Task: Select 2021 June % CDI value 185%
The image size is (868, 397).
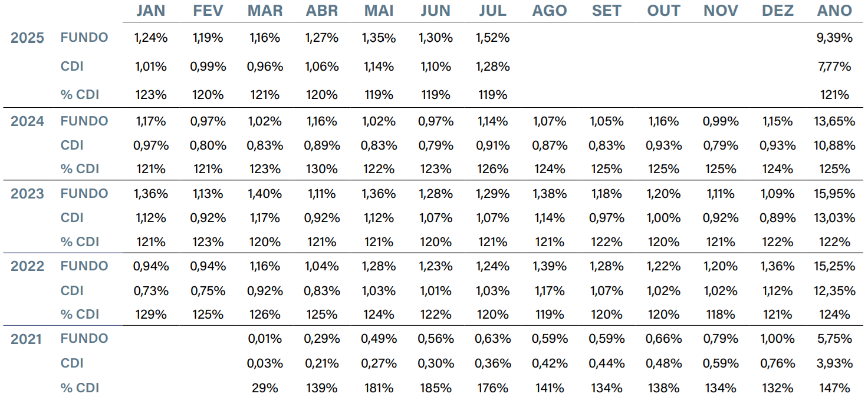Action: [436, 388]
